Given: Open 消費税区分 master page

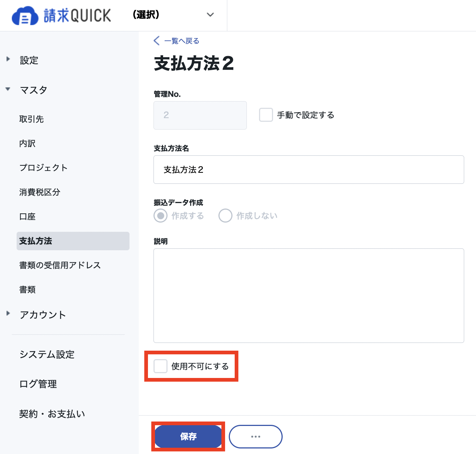Looking at the screenshot, I should (39, 192).
